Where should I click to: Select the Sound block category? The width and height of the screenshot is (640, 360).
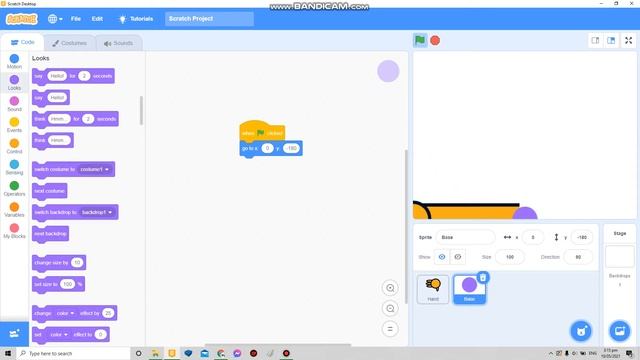[x=14, y=104]
